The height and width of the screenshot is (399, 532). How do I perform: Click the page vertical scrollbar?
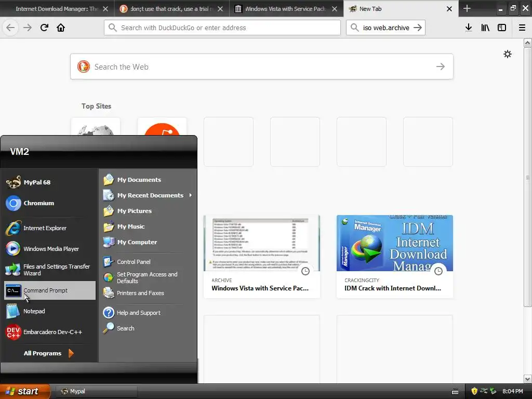527,177
